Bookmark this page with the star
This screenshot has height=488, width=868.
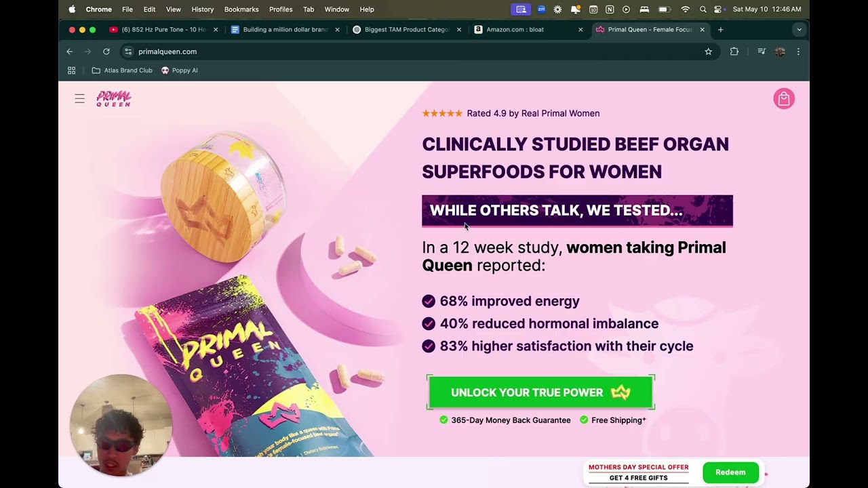pyautogui.click(x=708, y=52)
